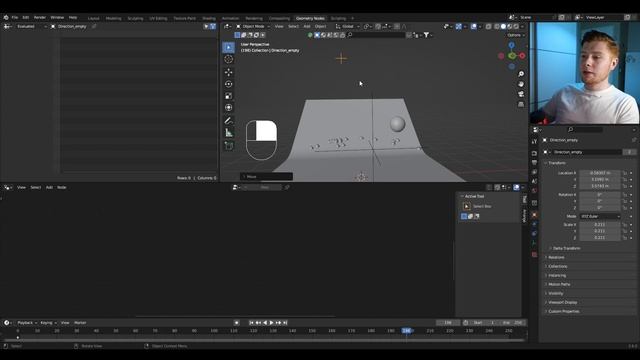
Task: Enable wireframe viewport shading
Action: [x=497, y=27]
